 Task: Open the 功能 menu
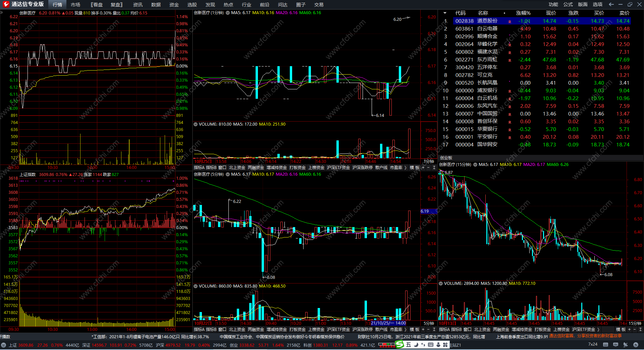[x=553, y=4]
